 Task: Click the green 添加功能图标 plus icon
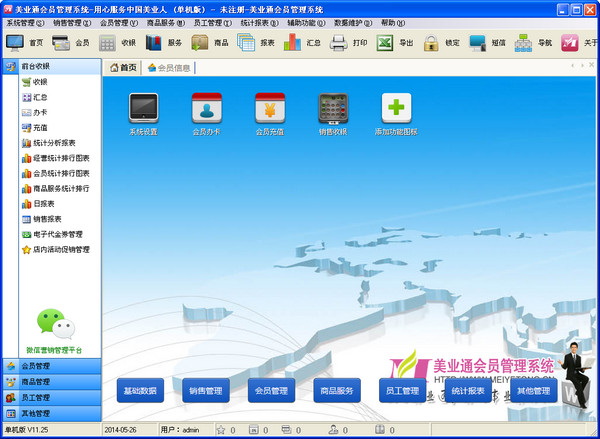(x=396, y=108)
